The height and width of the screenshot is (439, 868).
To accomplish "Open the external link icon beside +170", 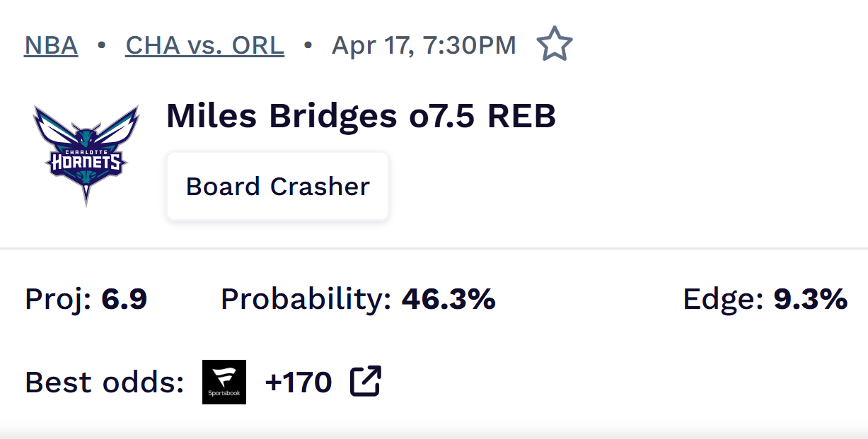I will (x=366, y=382).
